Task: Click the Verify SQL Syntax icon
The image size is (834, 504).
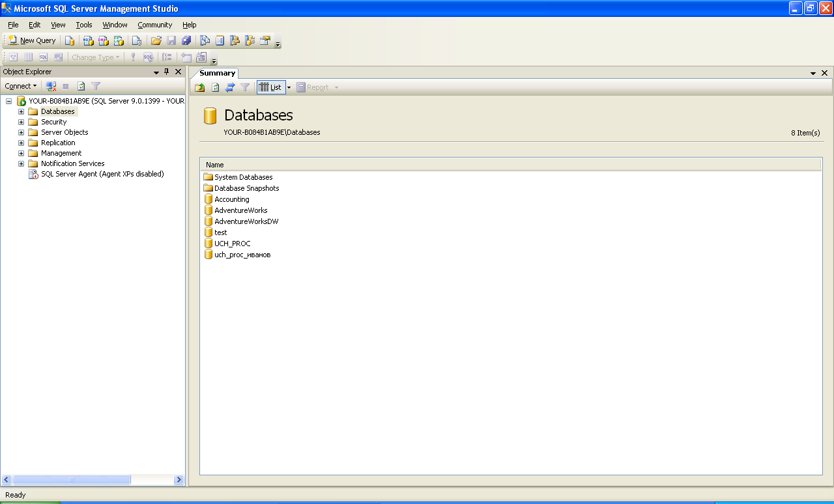Action: pyautogui.click(x=149, y=57)
